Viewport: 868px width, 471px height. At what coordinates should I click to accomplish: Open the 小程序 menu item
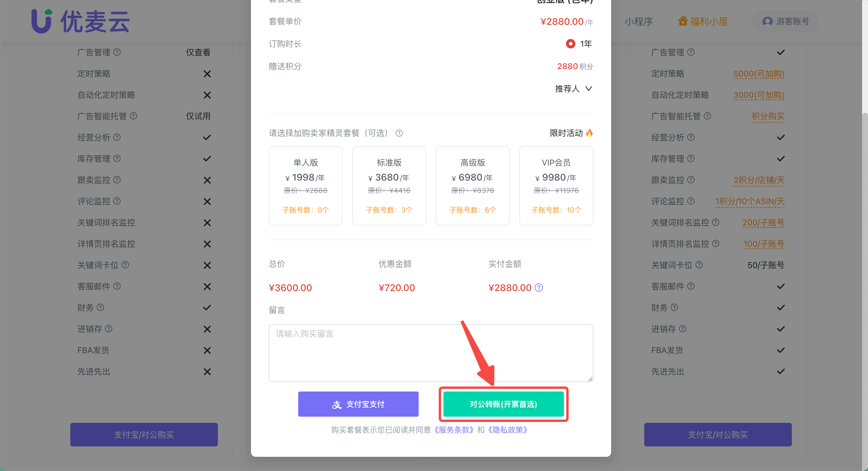click(x=639, y=22)
